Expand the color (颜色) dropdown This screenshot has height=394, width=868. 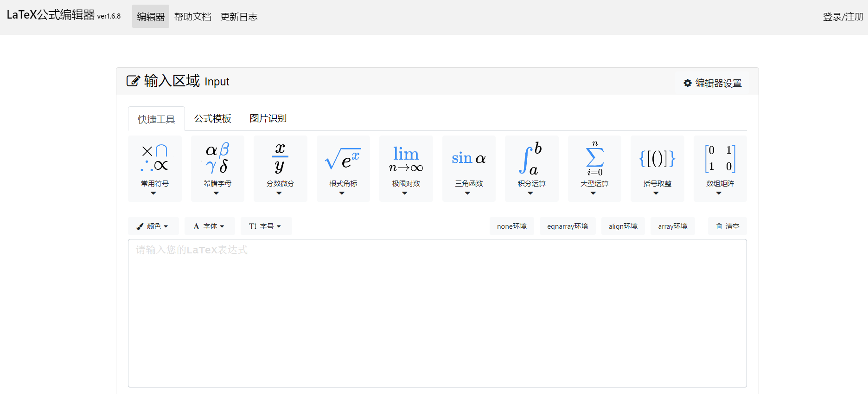(153, 226)
